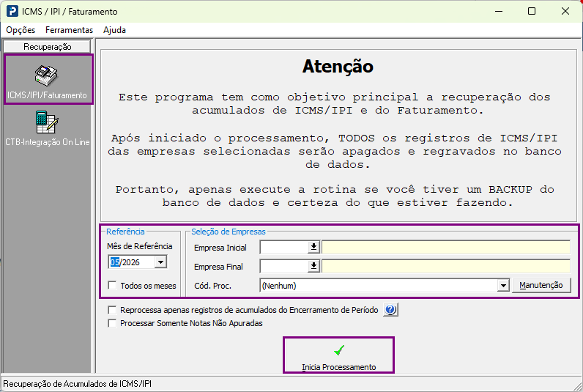The image size is (583, 392).
Task: Open the Ferramentas menu
Action: (x=69, y=30)
